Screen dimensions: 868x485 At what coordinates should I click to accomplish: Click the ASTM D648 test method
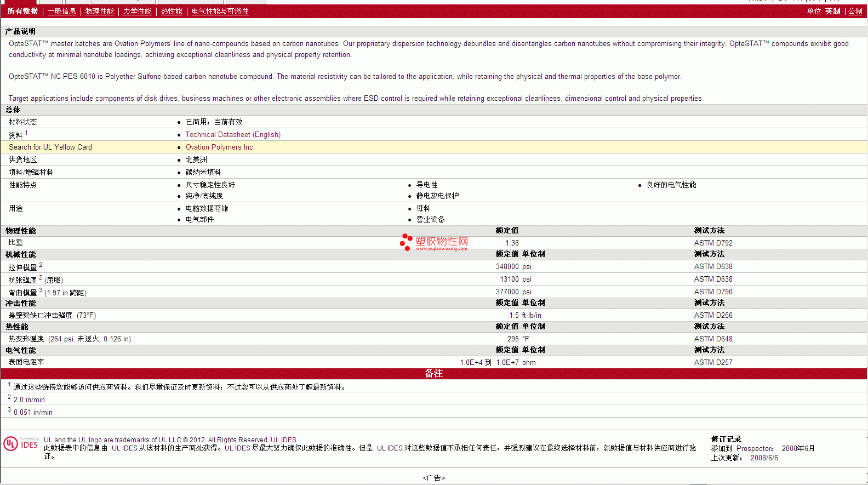point(713,339)
